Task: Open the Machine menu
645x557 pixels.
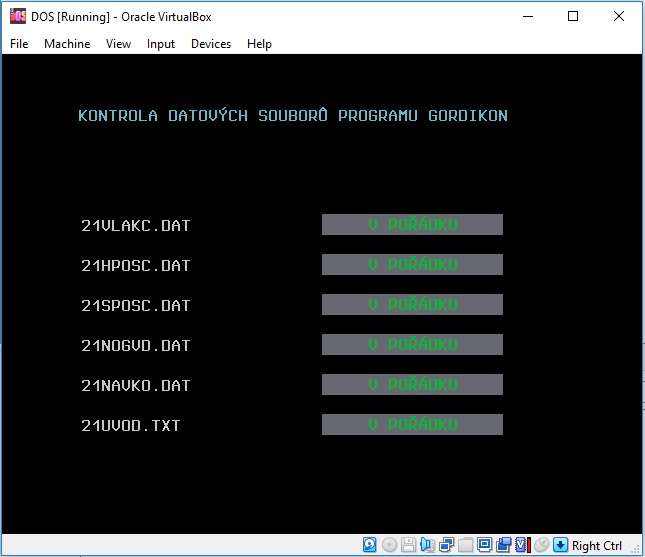Action: pyautogui.click(x=67, y=44)
